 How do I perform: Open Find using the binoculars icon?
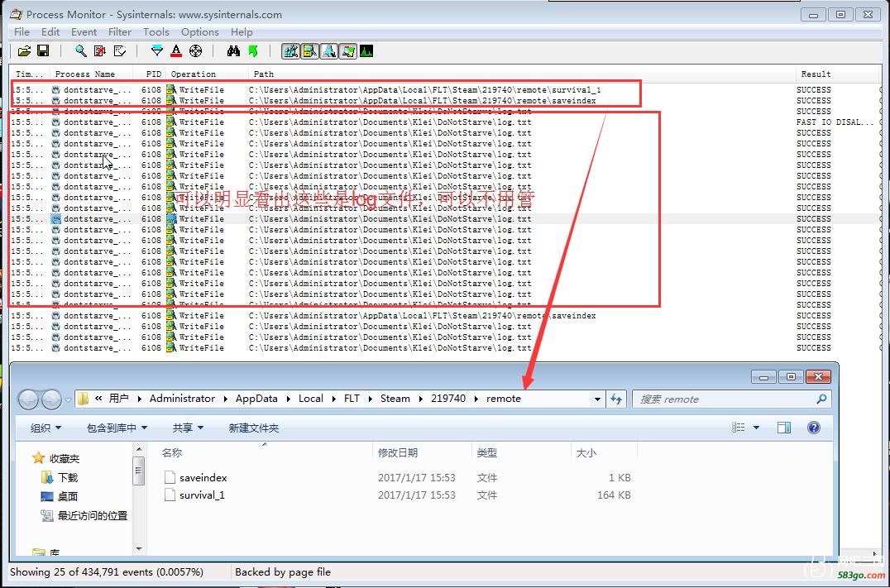[233, 51]
